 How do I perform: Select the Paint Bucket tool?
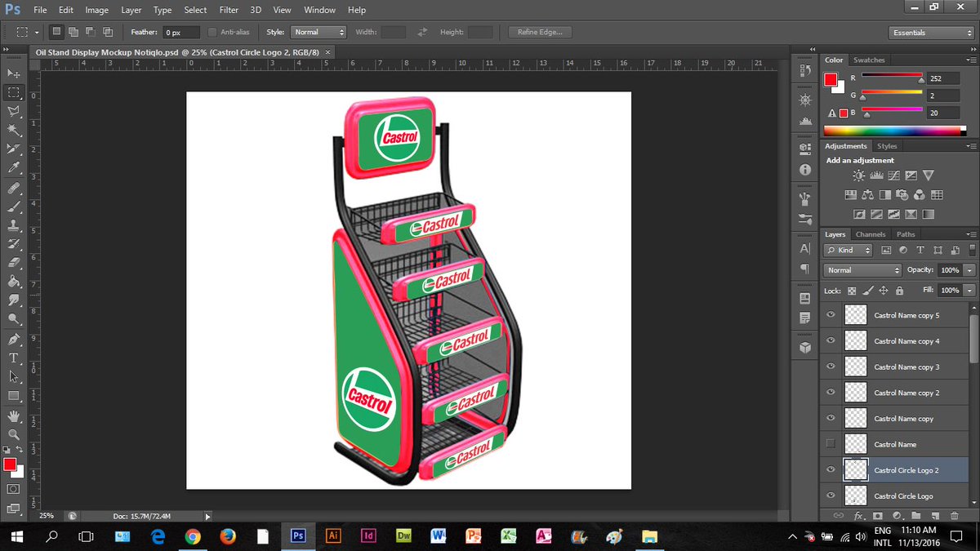click(x=14, y=282)
